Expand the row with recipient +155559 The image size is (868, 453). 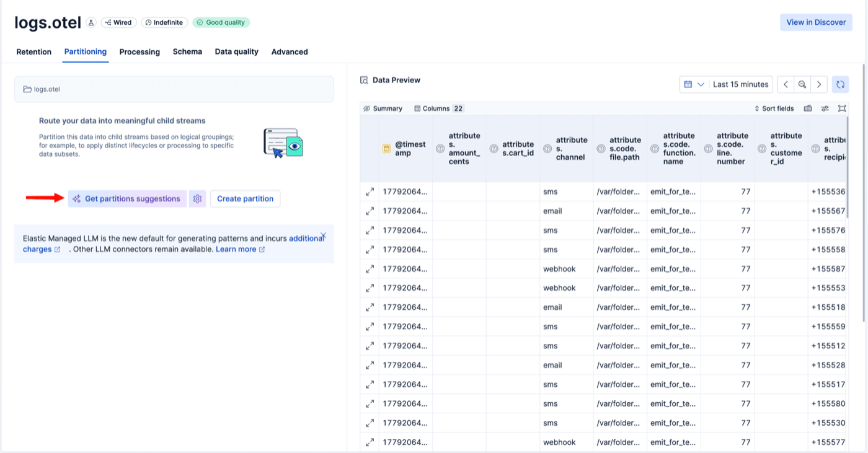pyautogui.click(x=370, y=327)
